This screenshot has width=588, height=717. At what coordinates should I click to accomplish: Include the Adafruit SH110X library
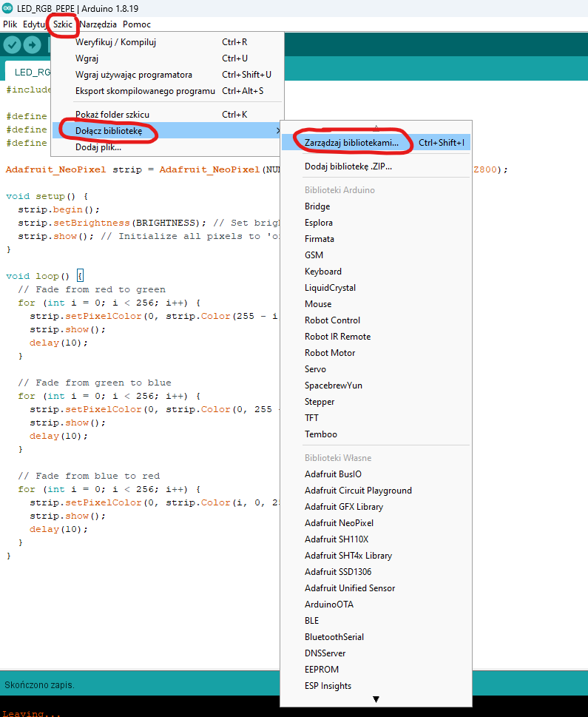[376, 539]
